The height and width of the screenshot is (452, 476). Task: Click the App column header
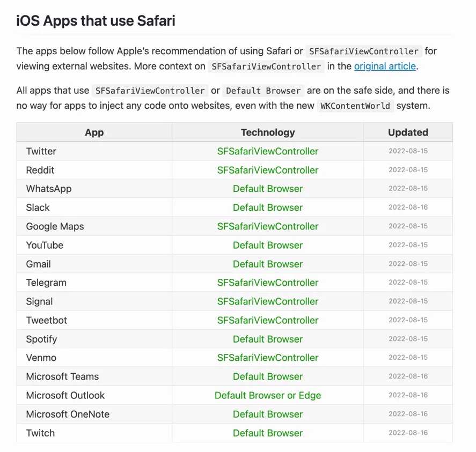coord(94,132)
